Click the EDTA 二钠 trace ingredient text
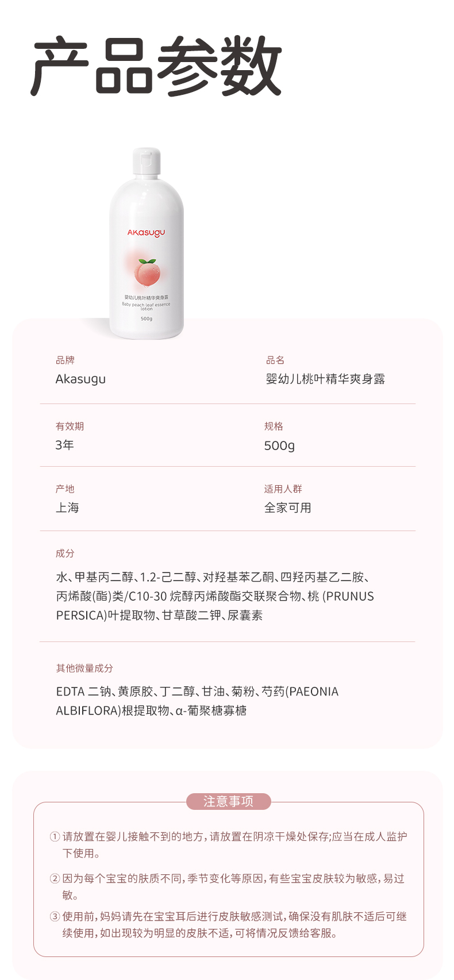This screenshot has width=454, height=980. [83, 691]
